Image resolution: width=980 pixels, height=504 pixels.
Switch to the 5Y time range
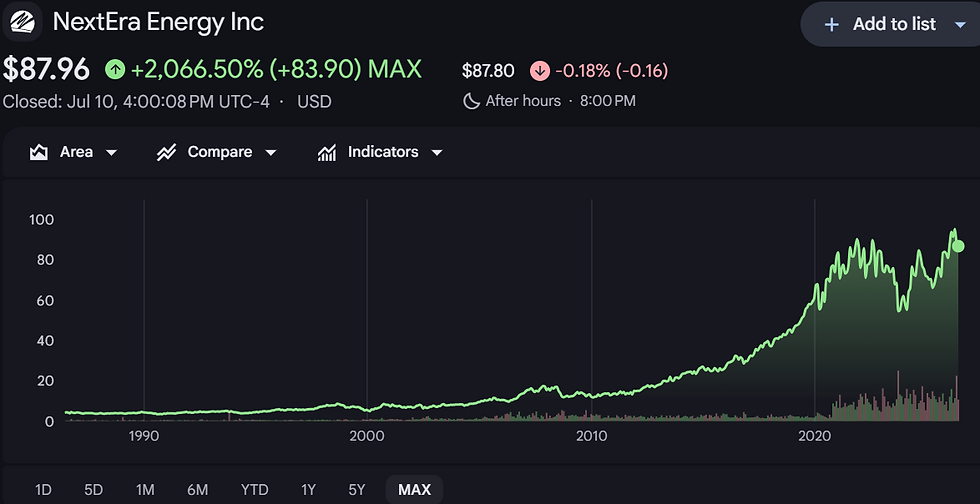click(356, 490)
